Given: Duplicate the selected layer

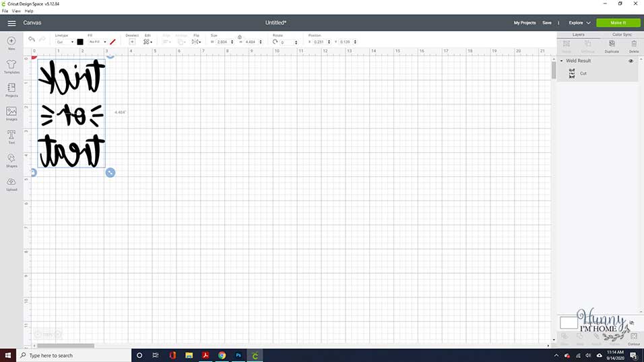Looking at the screenshot, I should 612,46.
